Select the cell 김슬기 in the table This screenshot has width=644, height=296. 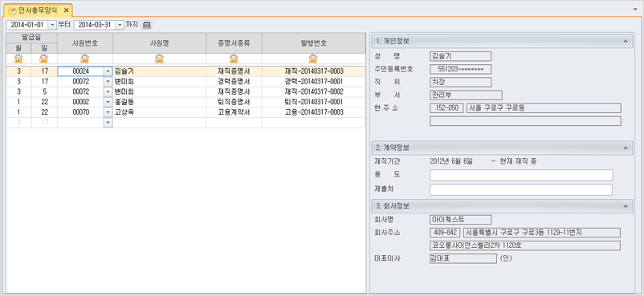159,71
